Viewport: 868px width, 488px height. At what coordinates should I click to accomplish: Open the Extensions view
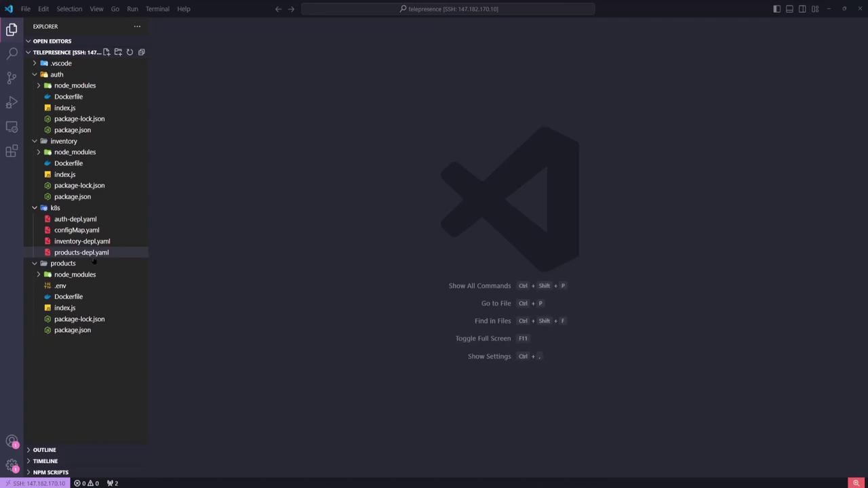coord(12,151)
